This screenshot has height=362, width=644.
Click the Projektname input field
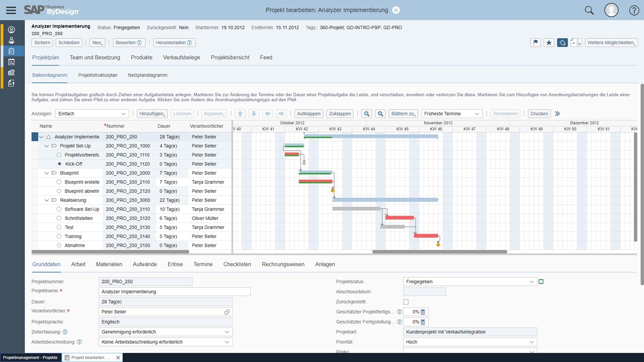click(174, 292)
